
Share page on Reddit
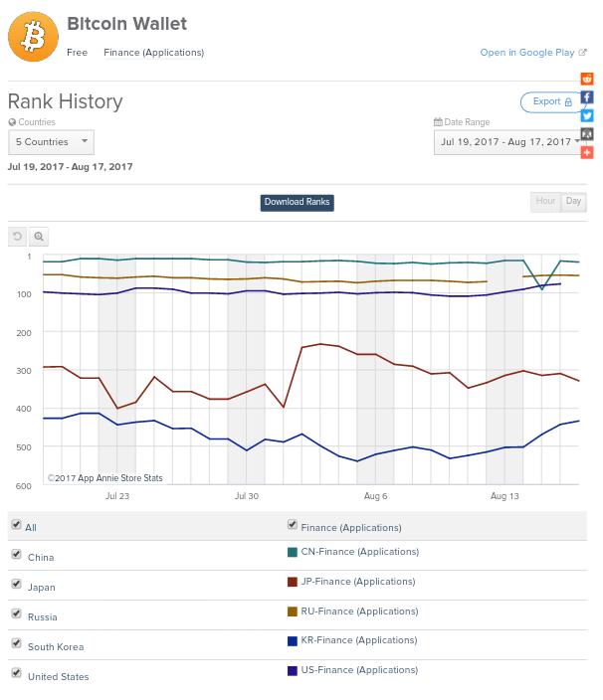pyautogui.click(x=587, y=79)
